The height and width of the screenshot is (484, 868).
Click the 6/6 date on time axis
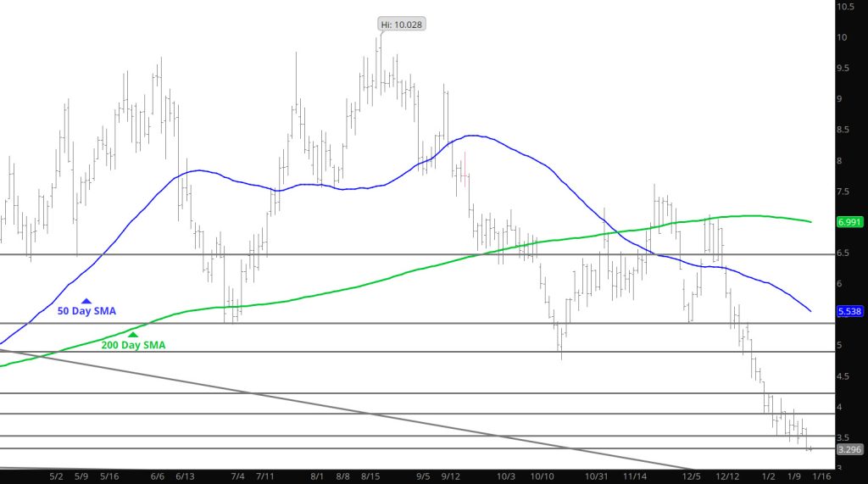157,477
